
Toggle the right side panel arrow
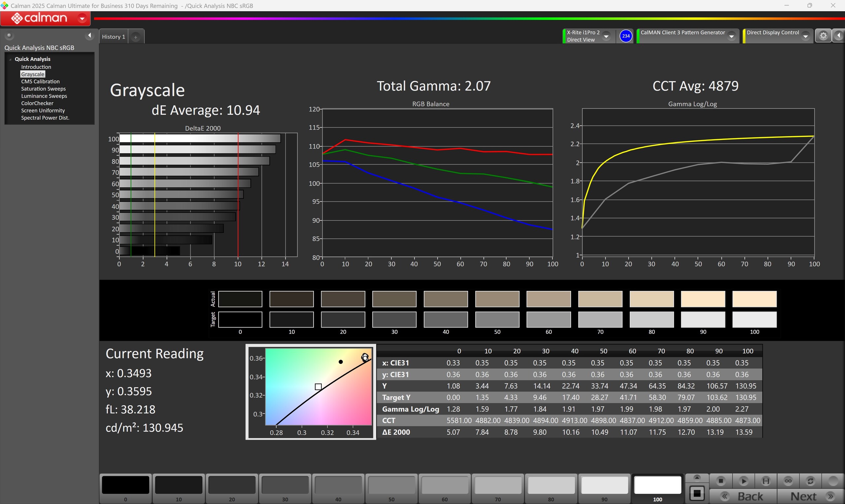click(x=838, y=36)
